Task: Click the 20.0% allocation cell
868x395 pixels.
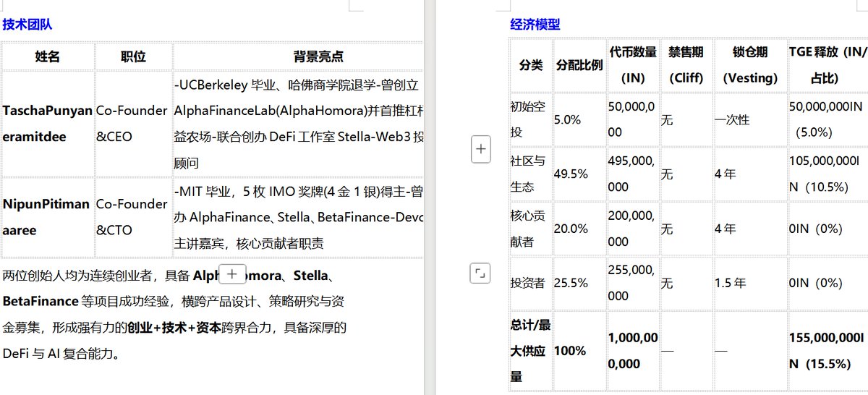Action: point(579,228)
